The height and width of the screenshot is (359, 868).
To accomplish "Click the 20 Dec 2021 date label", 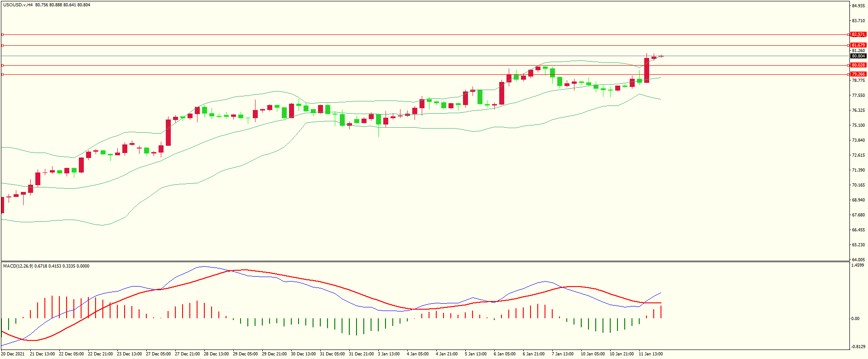I will (x=13, y=354).
